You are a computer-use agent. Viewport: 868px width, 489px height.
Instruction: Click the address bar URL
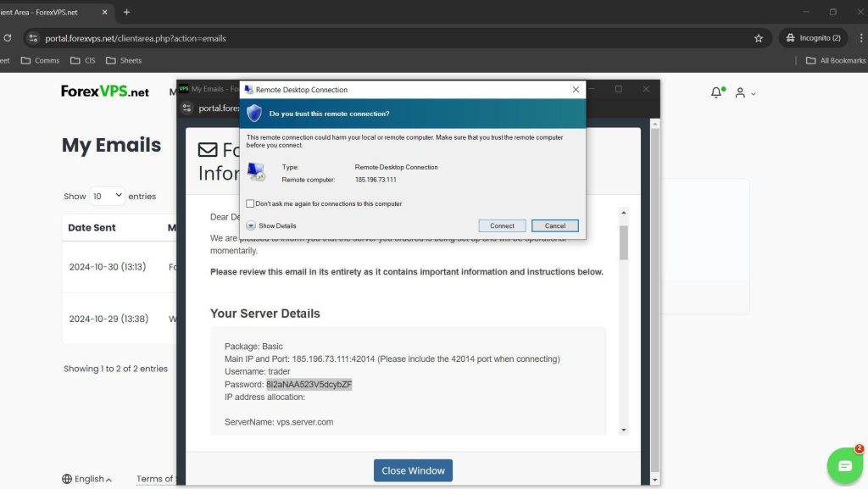point(135,38)
